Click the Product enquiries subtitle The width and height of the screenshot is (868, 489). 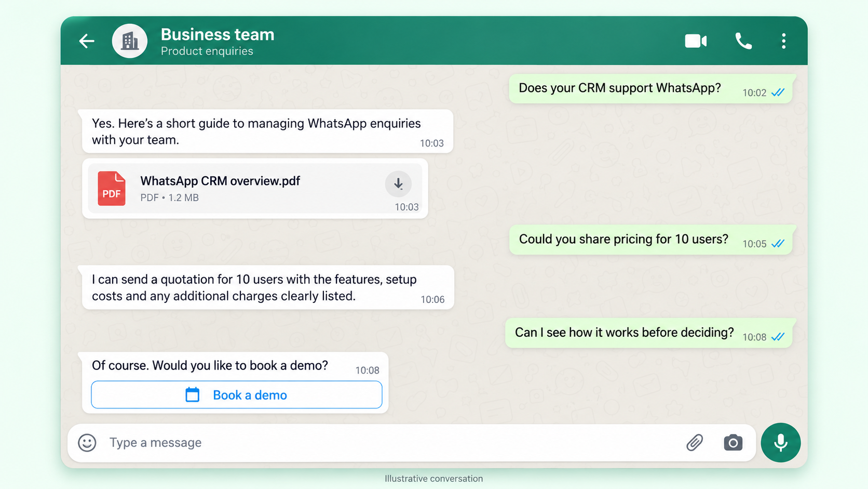[x=207, y=51]
